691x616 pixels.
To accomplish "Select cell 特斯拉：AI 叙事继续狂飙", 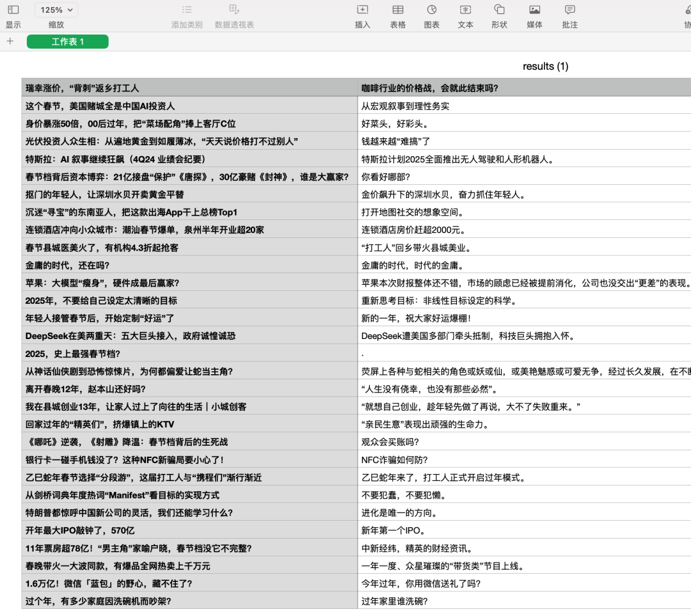I will point(189,159).
